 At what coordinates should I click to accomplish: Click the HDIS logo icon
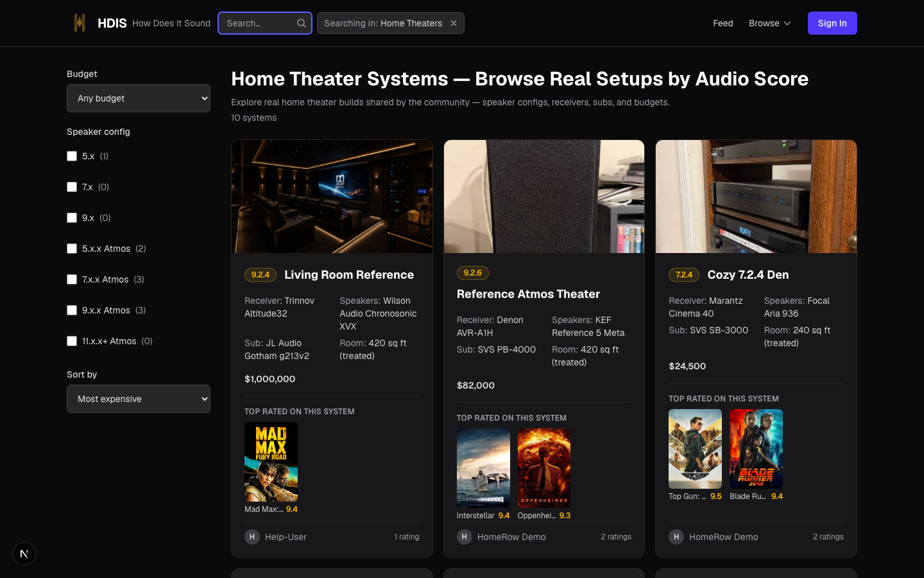click(80, 23)
